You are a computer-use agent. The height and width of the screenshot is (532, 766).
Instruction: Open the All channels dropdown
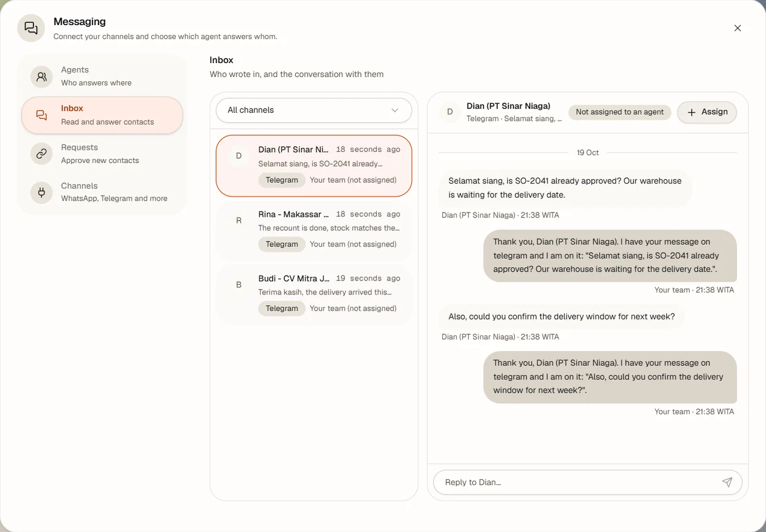pyautogui.click(x=314, y=110)
